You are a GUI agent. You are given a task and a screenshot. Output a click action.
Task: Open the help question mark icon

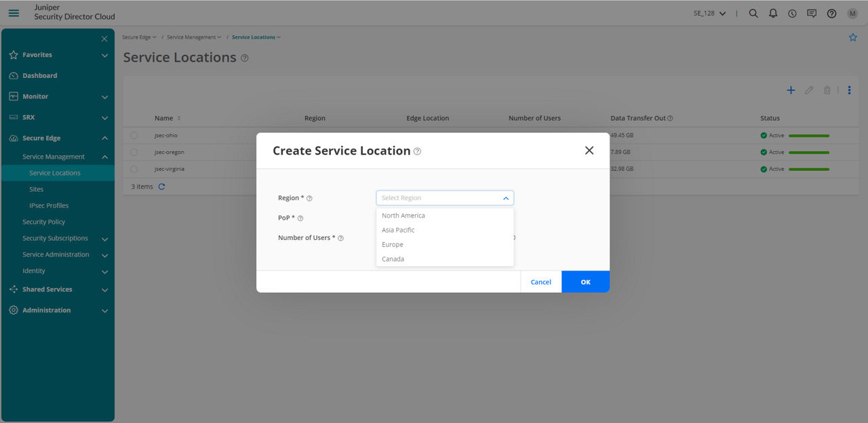click(832, 13)
